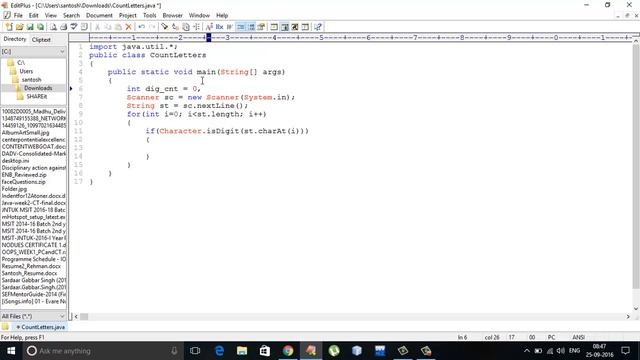Image resolution: width=640 pixels, height=360 pixels.
Task: Click the editor's horizontal scroll right arrow
Action: [x=628, y=317]
